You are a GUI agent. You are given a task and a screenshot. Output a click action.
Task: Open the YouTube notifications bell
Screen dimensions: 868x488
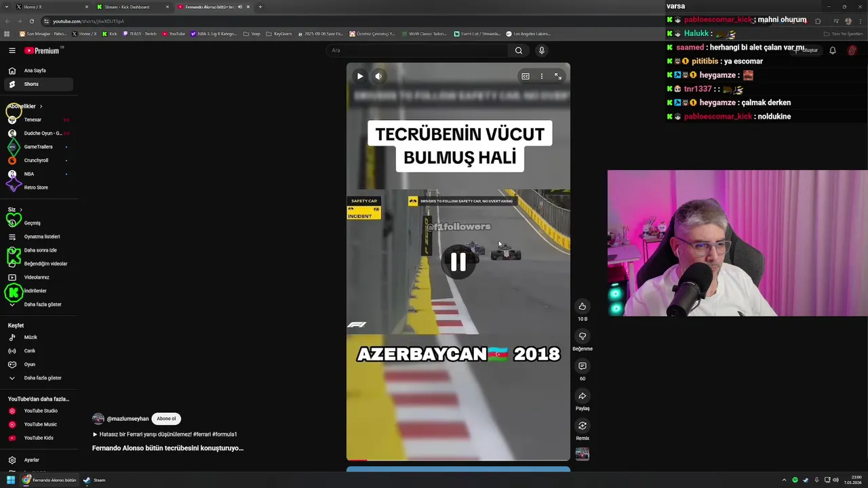[833, 50]
